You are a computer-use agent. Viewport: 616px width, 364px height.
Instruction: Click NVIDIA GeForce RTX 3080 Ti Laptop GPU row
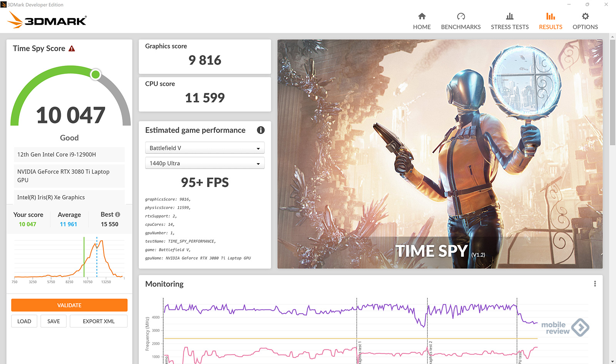(69, 176)
